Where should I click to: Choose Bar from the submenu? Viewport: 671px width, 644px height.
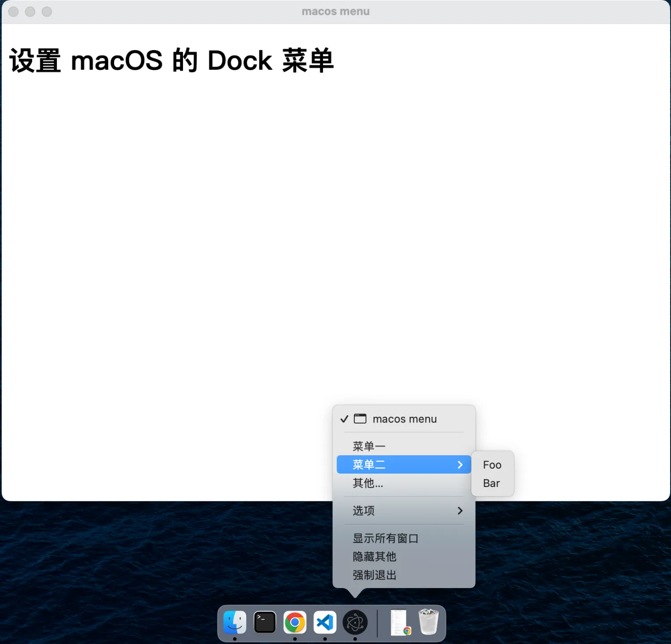tap(491, 483)
